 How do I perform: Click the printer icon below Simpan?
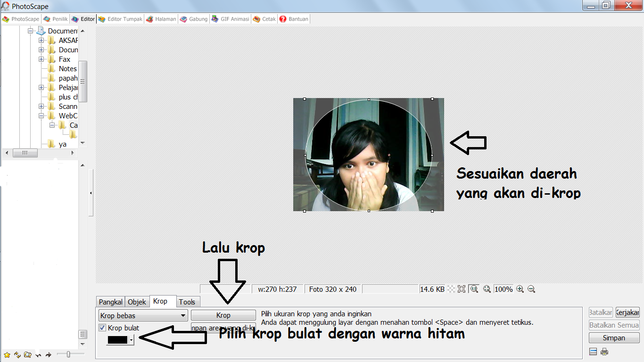tap(604, 352)
